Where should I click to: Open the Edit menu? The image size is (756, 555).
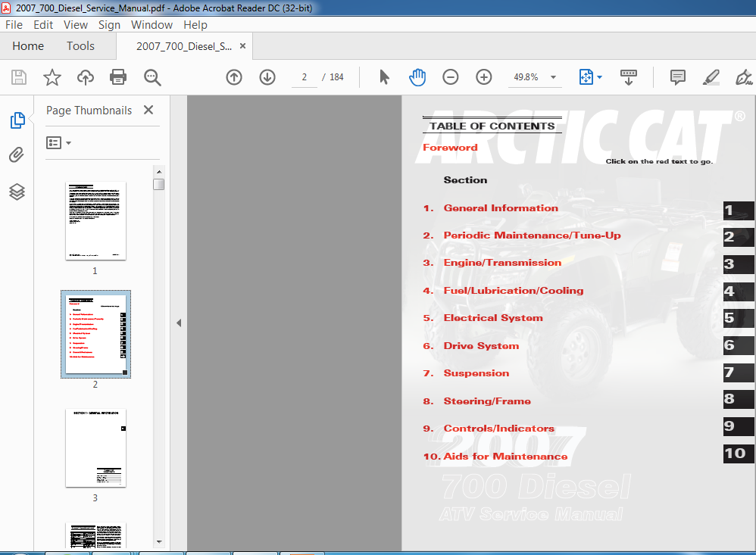point(43,24)
